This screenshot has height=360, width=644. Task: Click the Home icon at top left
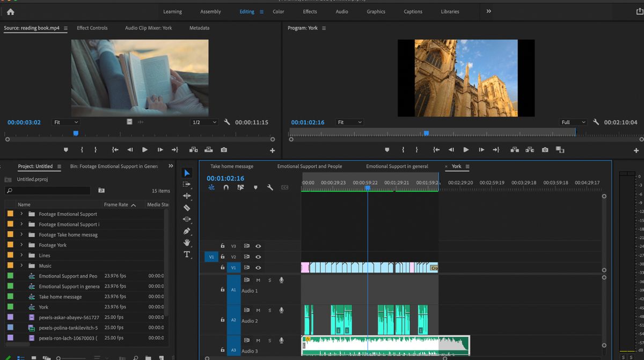pos(10,12)
